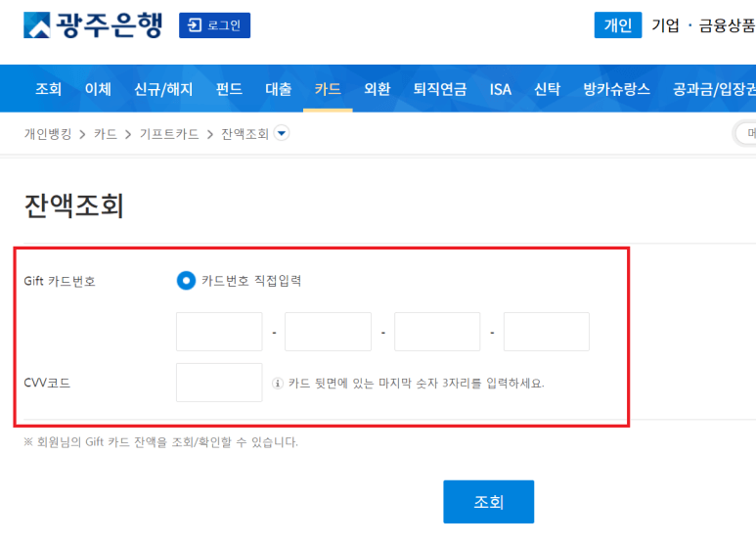Click the 로그인 login button
Image resolution: width=756 pixels, height=546 pixels.
pyautogui.click(x=214, y=25)
